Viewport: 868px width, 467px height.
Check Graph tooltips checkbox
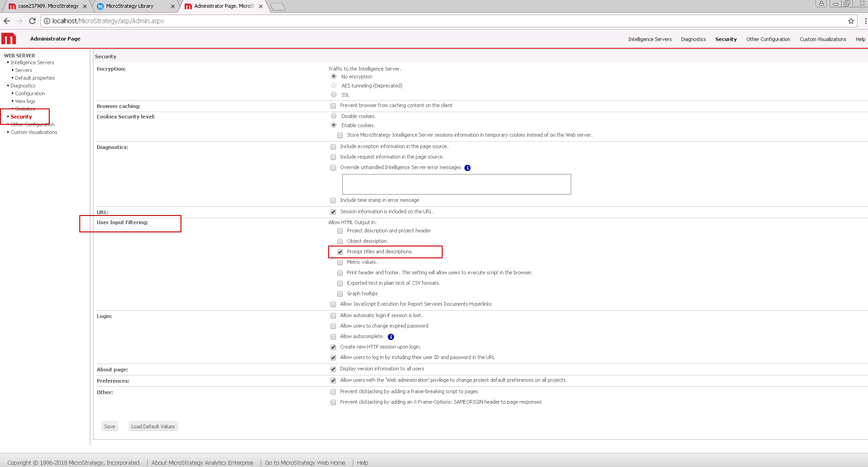340,294
